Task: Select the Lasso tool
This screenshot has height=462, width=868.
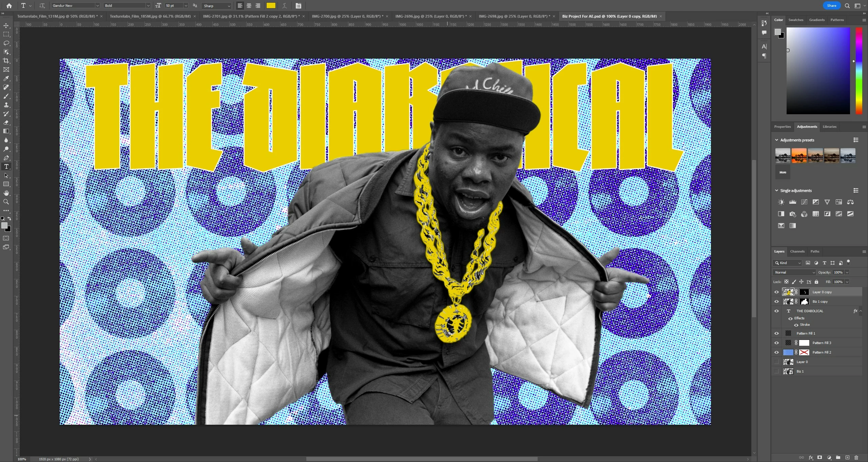Action: [6, 43]
